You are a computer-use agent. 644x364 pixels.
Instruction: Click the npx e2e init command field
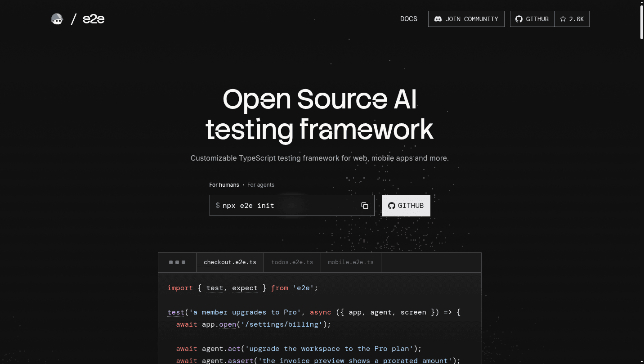292,206
